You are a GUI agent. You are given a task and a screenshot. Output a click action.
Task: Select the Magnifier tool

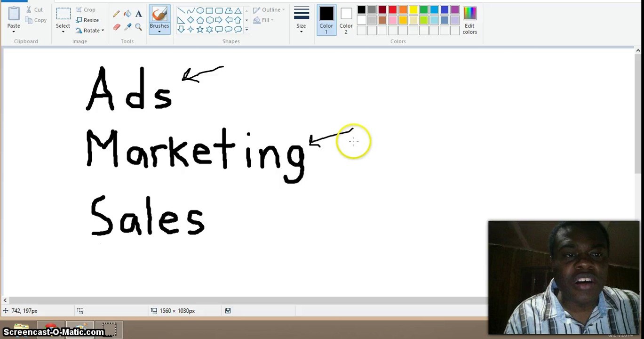pos(139,27)
